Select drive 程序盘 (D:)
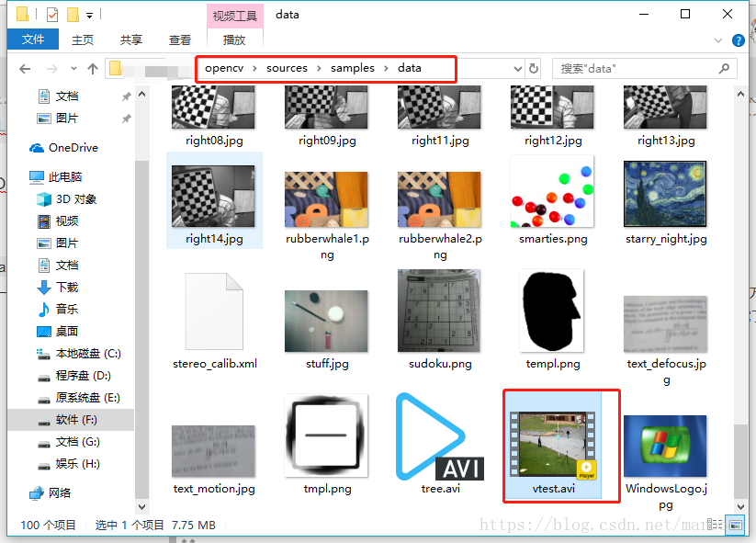This screenshot has width=756, height=543. pos(83,376)
